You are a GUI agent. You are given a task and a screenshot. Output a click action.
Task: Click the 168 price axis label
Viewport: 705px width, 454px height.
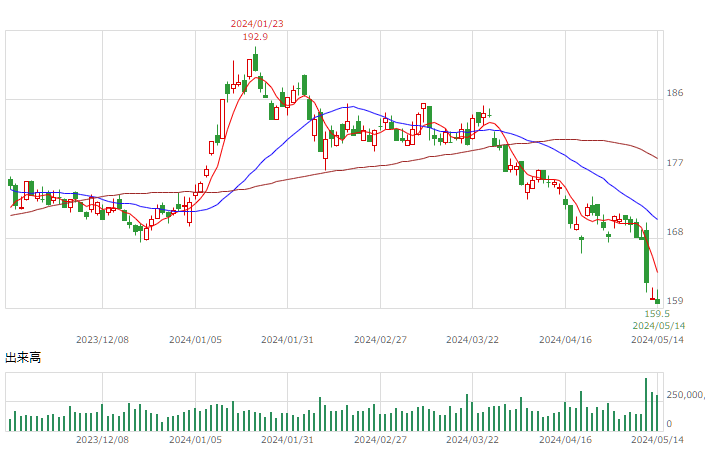(674, 232)
